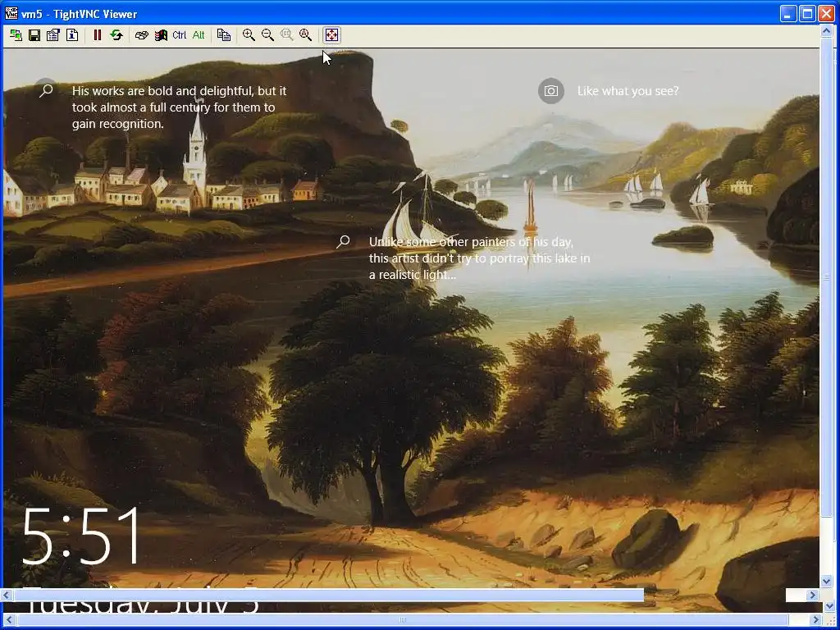
Task: Send Ctrl+Alt+Del using the keys icon
Action: coord(141,35)
